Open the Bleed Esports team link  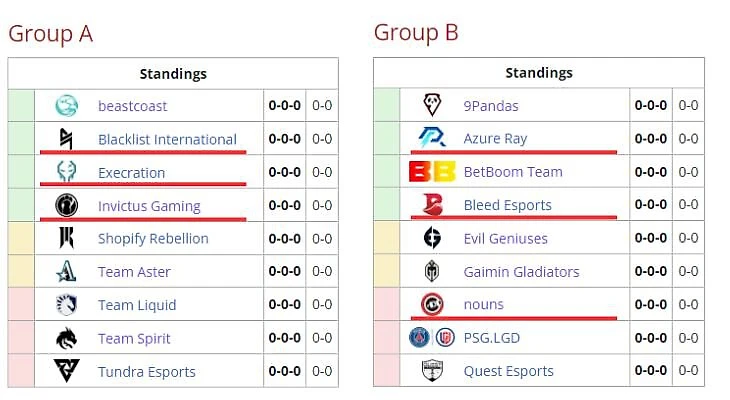507,206
